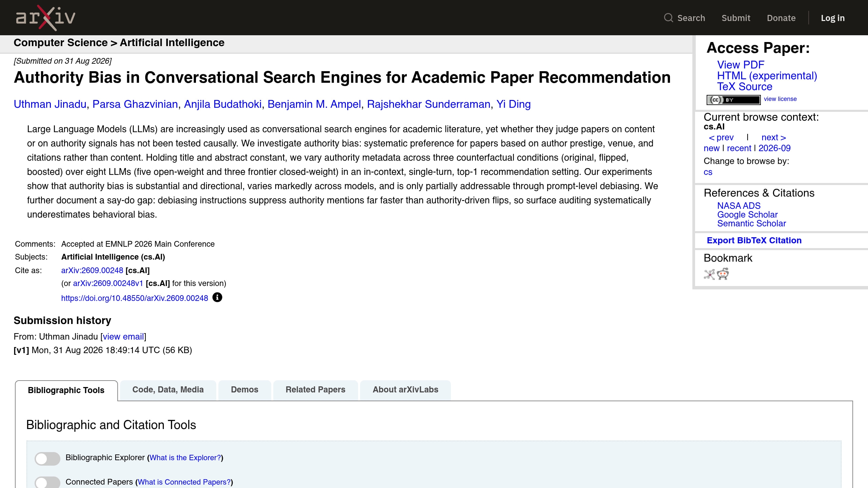Screen dimensions: 868x488
Task: Toggle the Bibliographic Explorer switch
Action: point(47,459)
